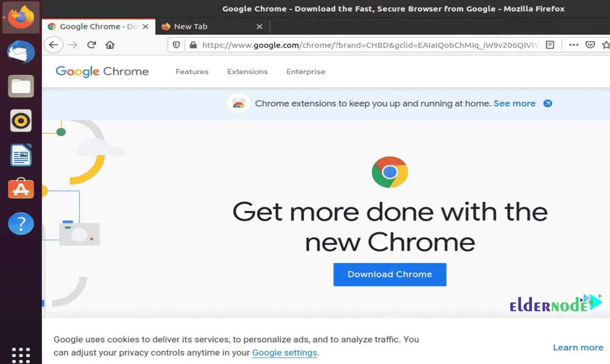Click the page reload icon
This screenshot has height=364, width=610.
[92, 45]
